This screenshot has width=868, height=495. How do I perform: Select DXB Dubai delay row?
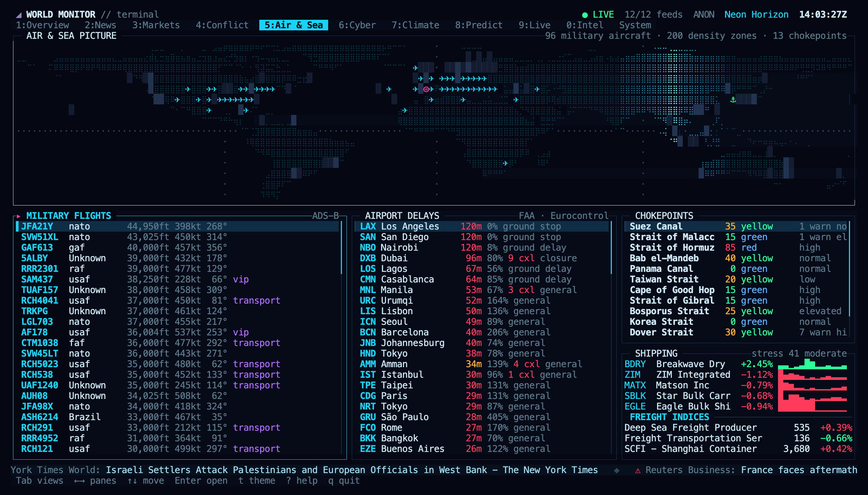(x=482, y=258)
